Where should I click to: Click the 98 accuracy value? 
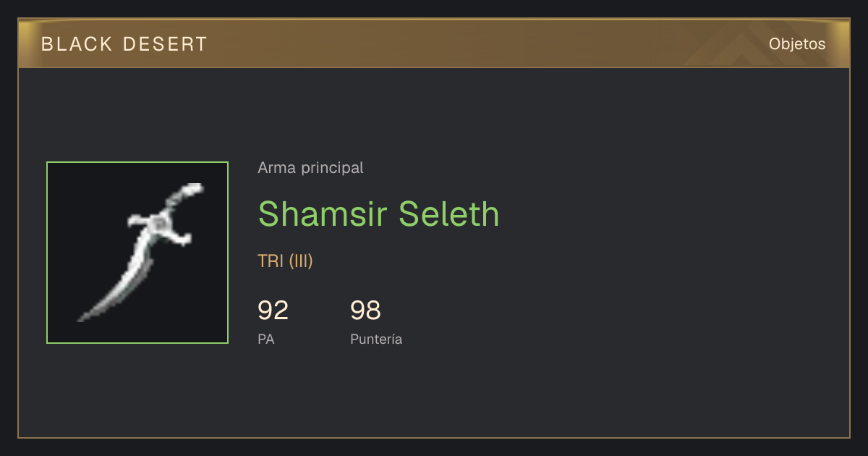tap(365, 311)
